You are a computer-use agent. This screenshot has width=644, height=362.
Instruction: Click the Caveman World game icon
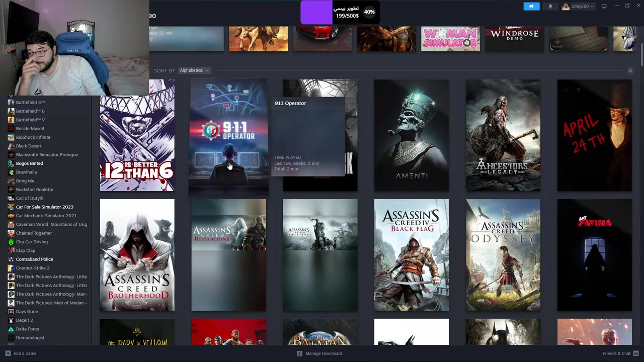pyautogui.click(x=11, y=224)
